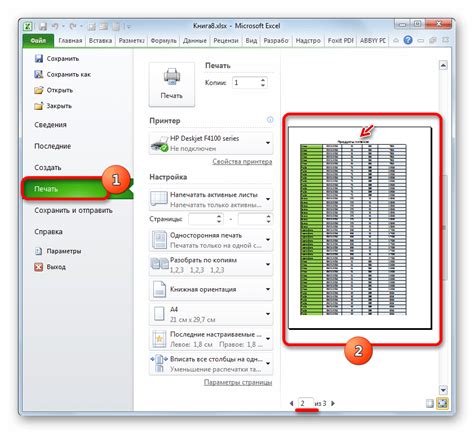Go to next preview page arrow
This screenshot has width=474, height=434.
point(333,403)
